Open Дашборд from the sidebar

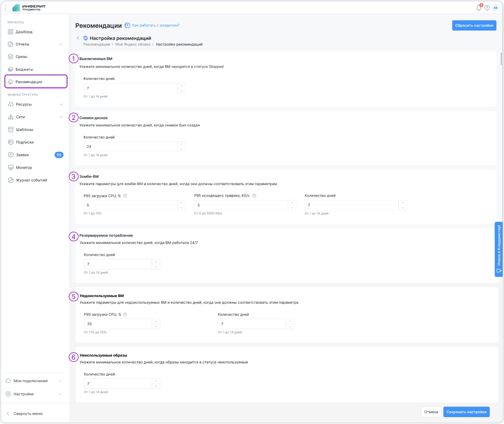(24, 32)
